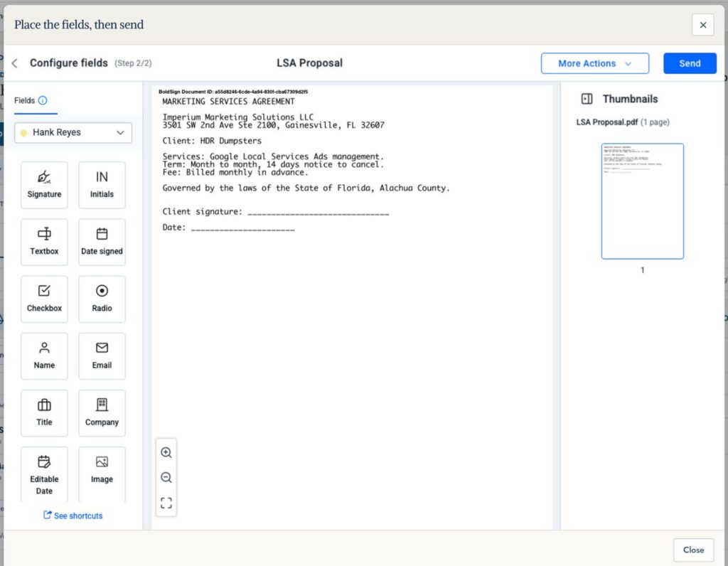728x566 pixels.
Task: Click the MARKETING SERVICES AGREEMENT heading
Action: 228,101
